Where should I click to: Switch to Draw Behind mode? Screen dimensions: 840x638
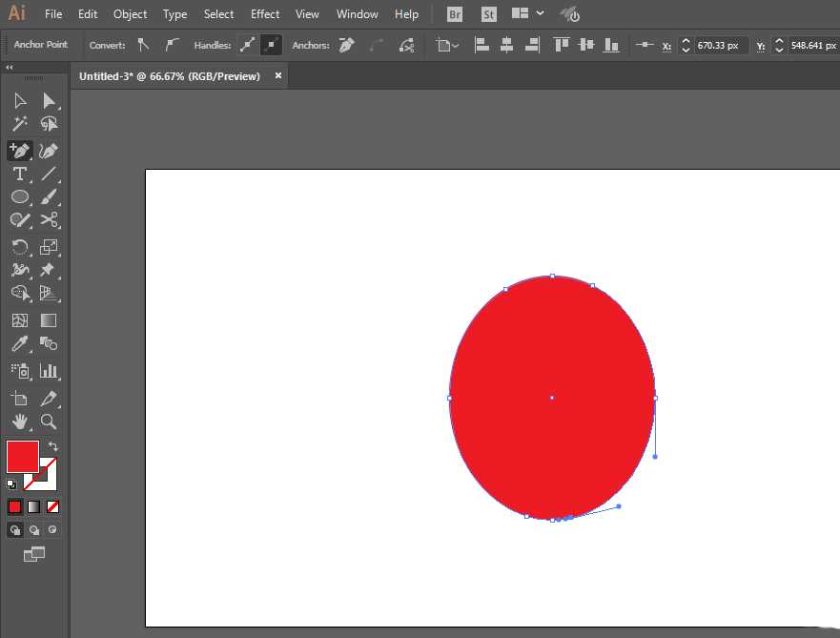coord(34,529)
